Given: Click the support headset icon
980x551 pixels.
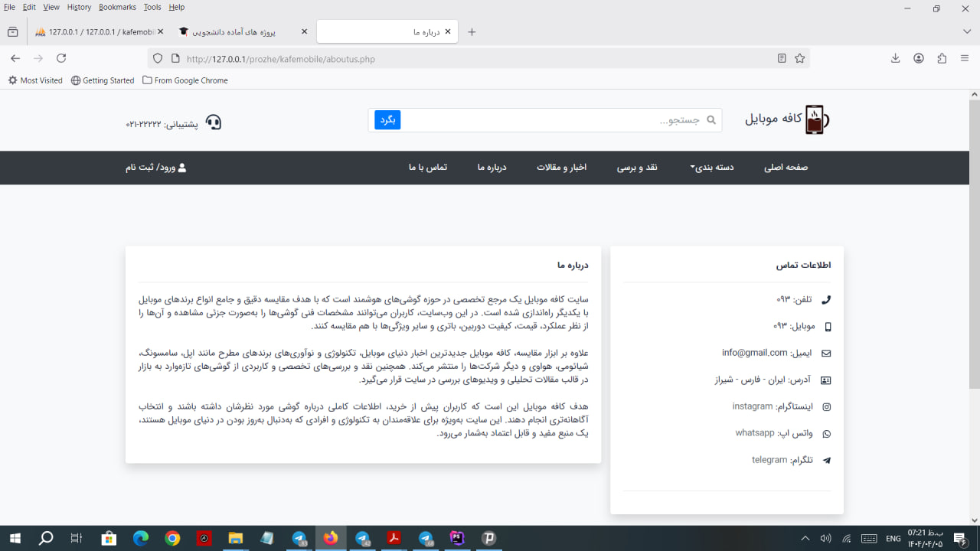Looking at the screenshot, I should click(214, 122).
